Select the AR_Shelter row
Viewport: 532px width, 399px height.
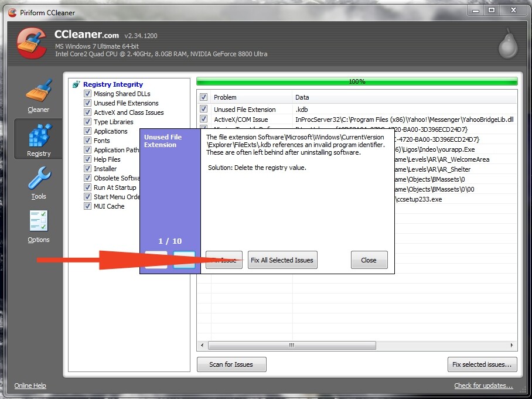(x=432, y=169)
